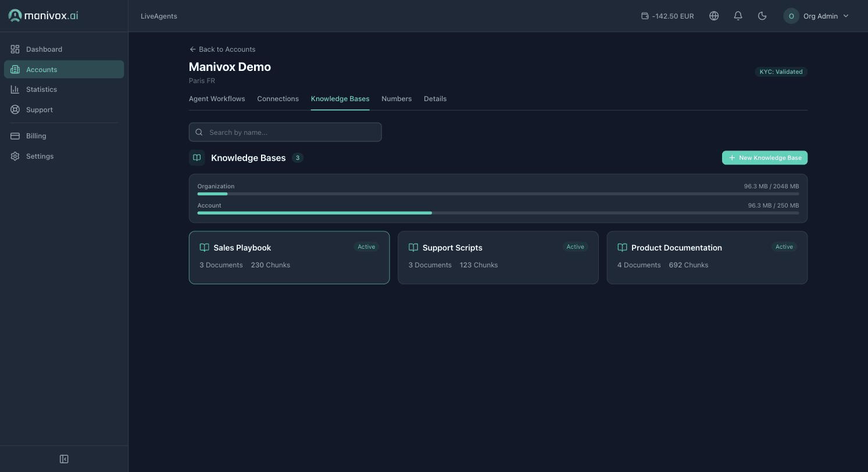Viewport: 868px width, 472px height.
Task: Open the Support Scripts card
Action: click(x=498, y=258)
